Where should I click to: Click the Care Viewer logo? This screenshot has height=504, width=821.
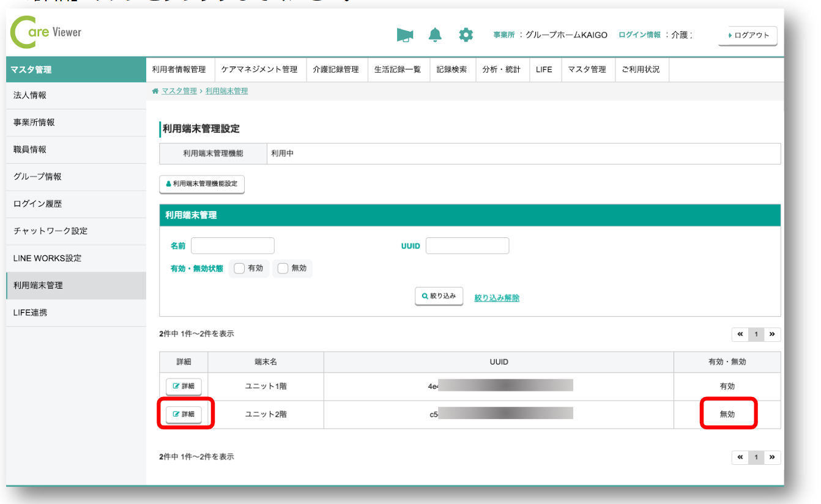click(x=46, y=34)
